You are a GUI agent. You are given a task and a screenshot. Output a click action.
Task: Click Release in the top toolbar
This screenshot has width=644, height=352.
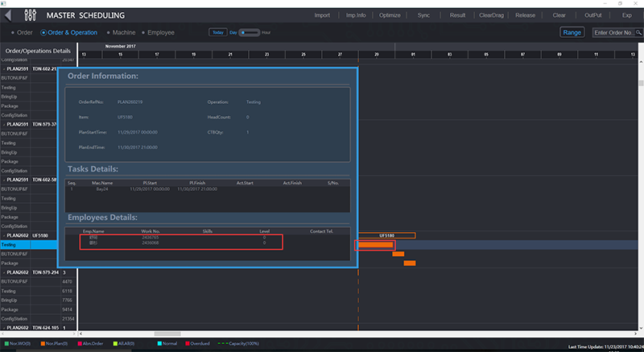coord(525,15)
